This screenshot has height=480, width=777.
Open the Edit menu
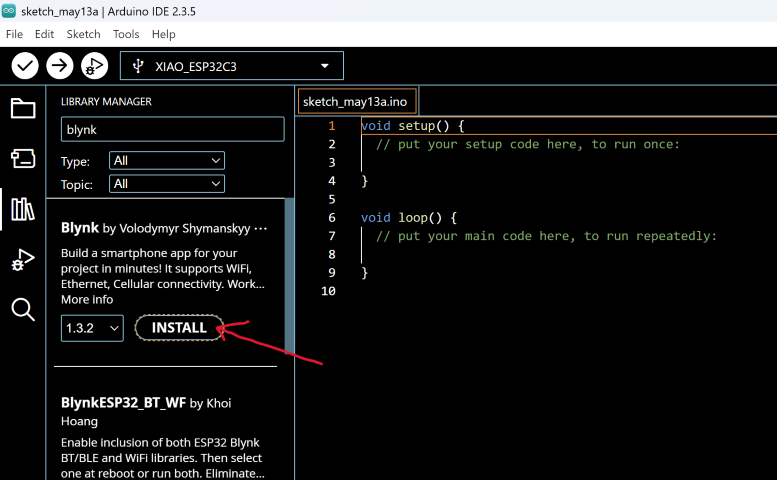[x=44, y=34]
